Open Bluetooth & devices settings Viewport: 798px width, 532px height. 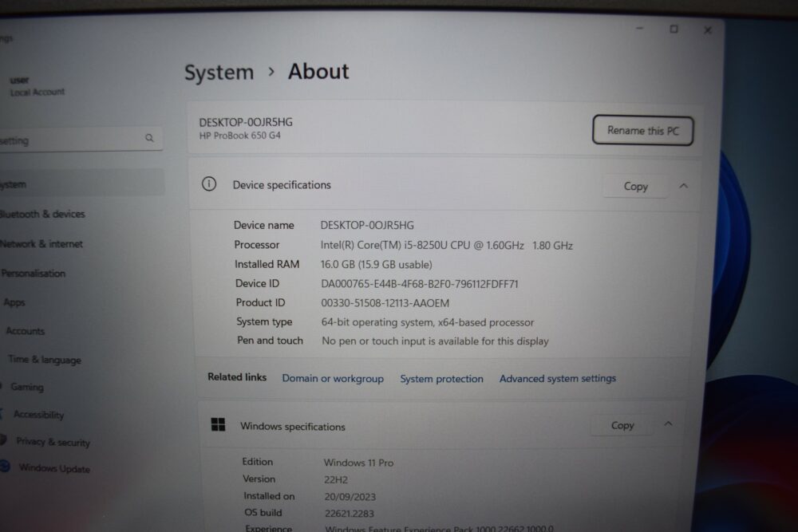43,214
